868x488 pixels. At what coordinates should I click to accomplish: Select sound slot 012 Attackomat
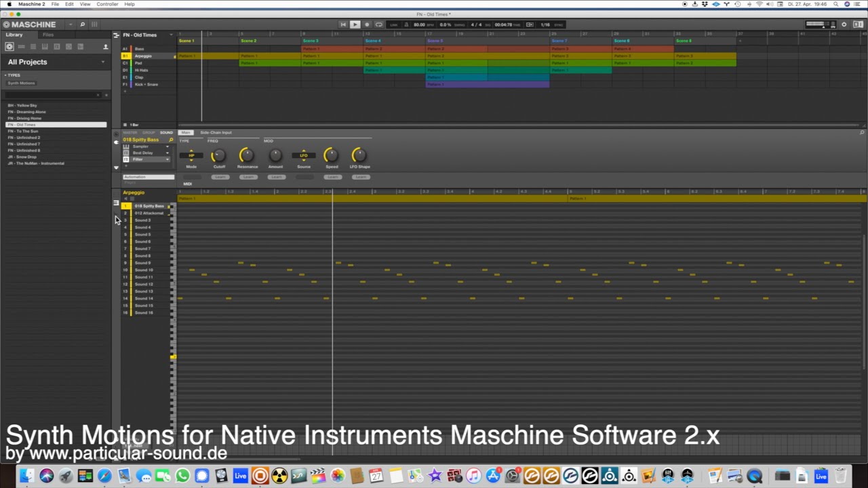148,213
